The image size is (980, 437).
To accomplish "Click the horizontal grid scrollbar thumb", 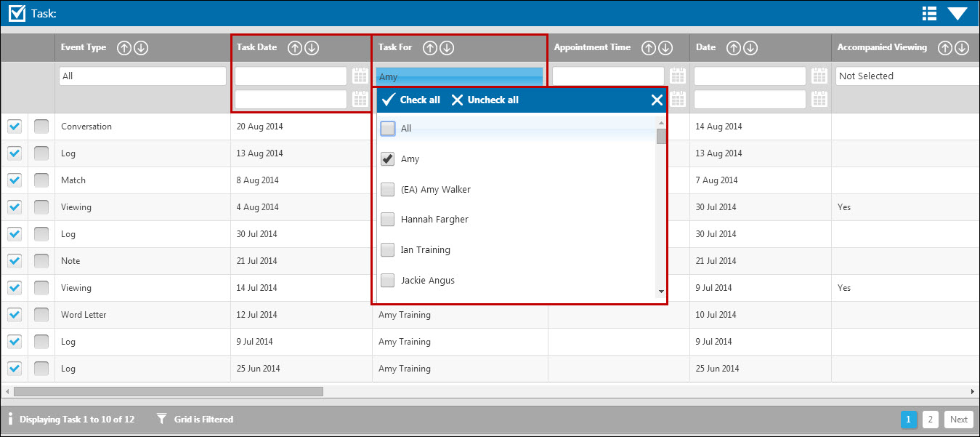I will pos(168,392).
